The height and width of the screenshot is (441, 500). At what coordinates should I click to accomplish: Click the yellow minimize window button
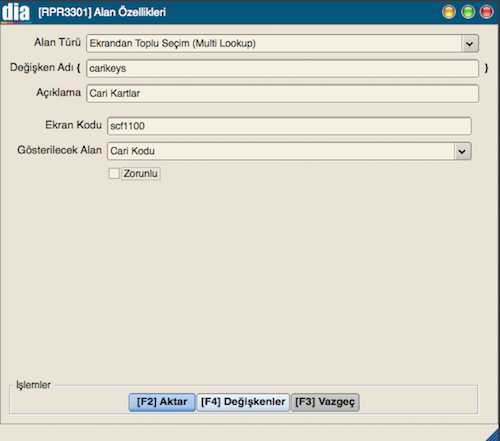449,12
